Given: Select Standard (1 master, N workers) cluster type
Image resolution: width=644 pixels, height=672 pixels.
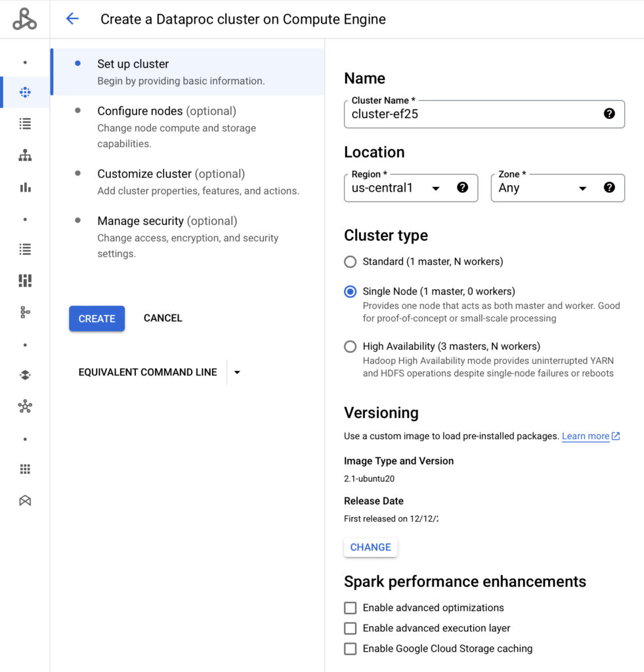Looking at the screenshot, I should (x=351, y=262).
